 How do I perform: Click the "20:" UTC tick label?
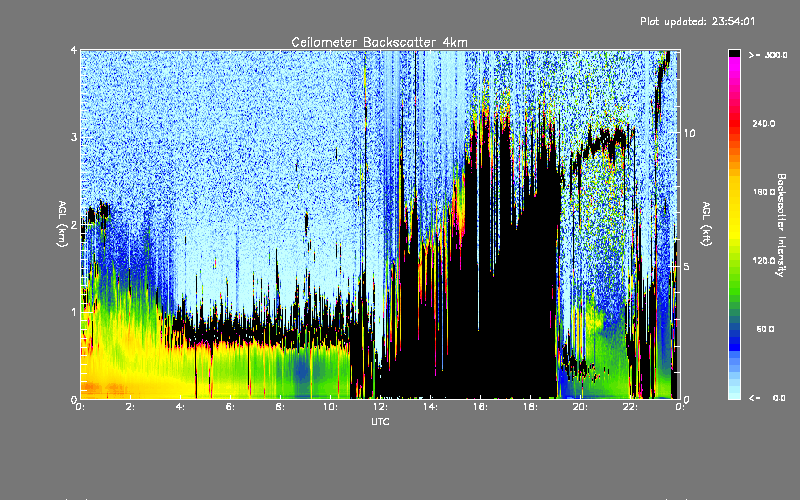coord(580,407)
